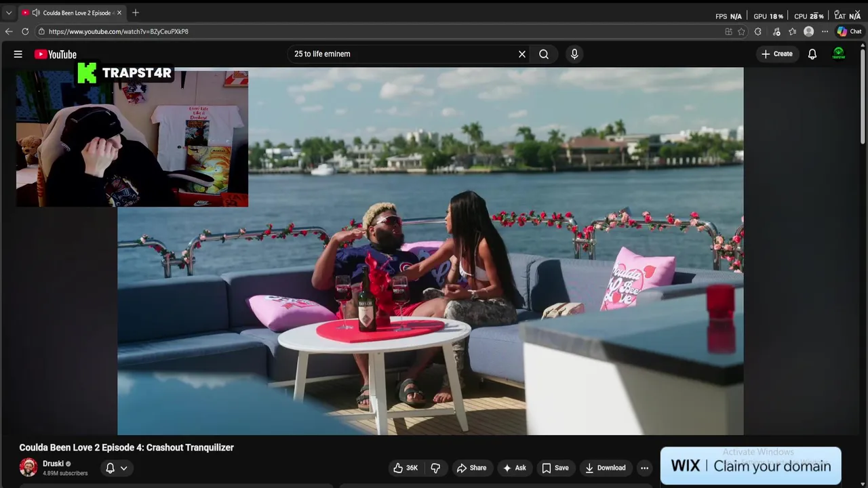The image size is (868, 488).
Task: Dislike the video
Action: click(435, 468)
